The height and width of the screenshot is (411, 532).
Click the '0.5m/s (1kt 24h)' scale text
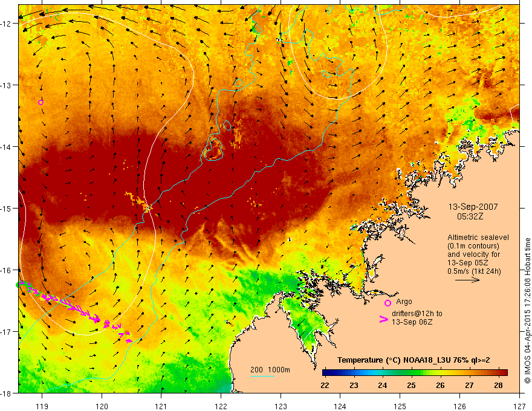(x=474, y=271)
